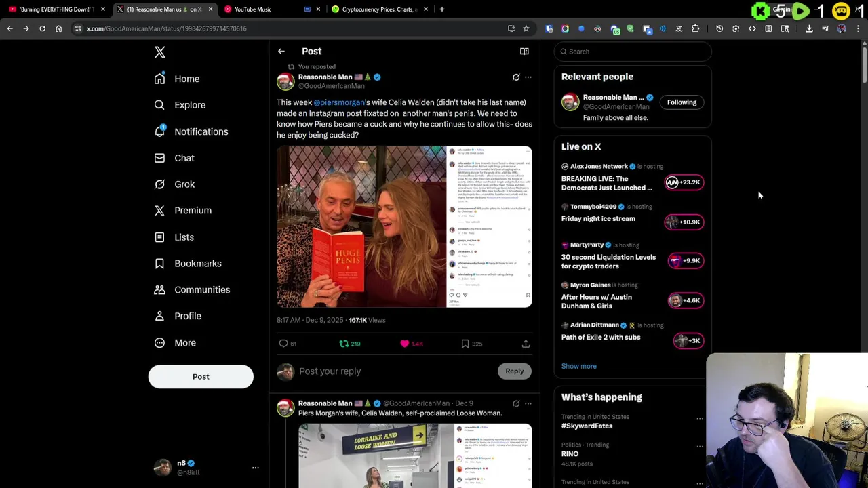868x488 pixels.
Task: Open Home from sidebar
Action: coord(177,79)
